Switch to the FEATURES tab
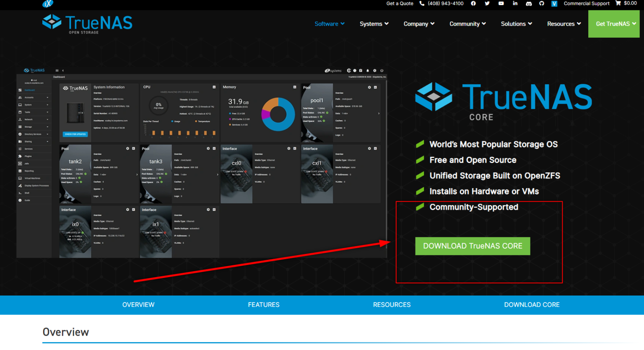 click(x=263, y=305)
